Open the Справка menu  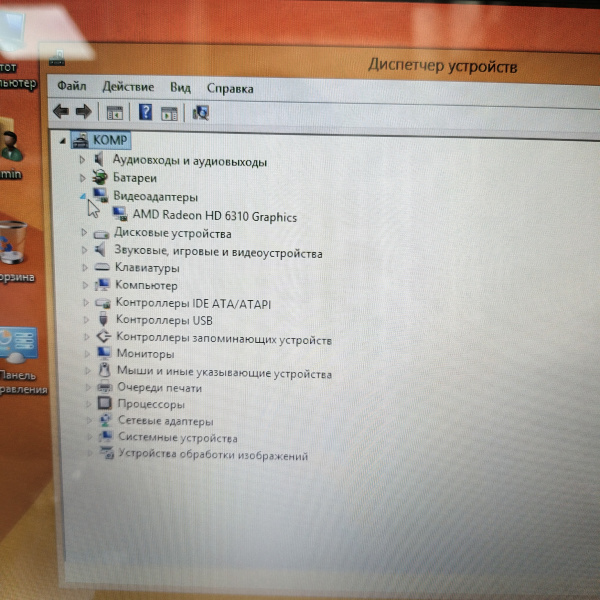[230, 88]
